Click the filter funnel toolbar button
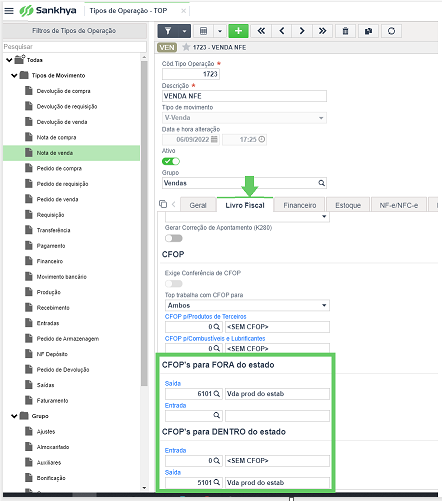This screenshot has width=442, height=501. pos(168,31)
